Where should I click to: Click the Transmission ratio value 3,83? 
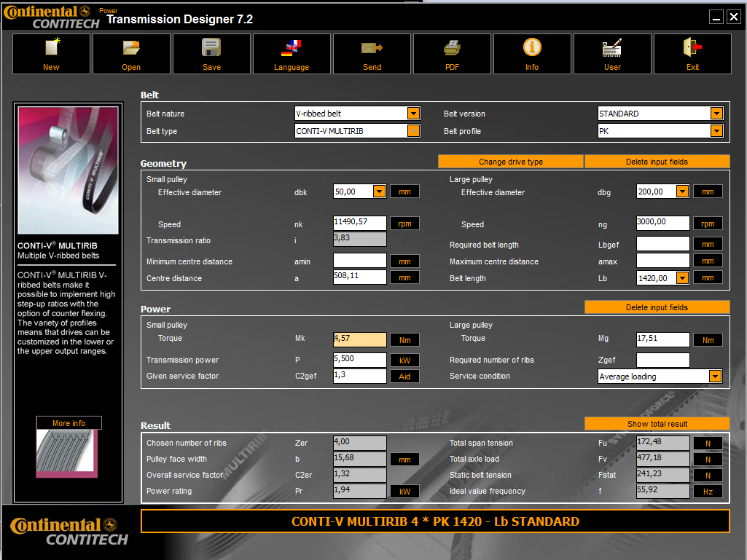[x=360, y=239]
